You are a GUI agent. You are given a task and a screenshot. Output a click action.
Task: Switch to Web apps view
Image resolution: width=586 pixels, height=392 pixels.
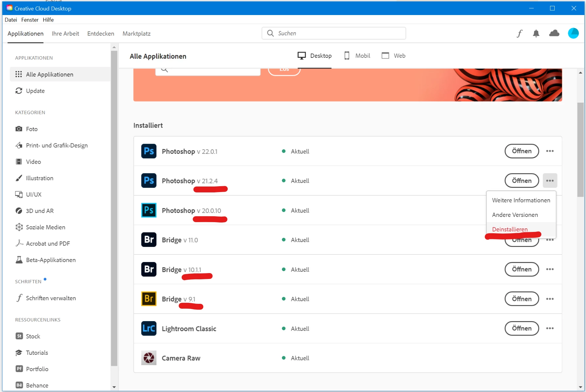[x=394, y=56]
